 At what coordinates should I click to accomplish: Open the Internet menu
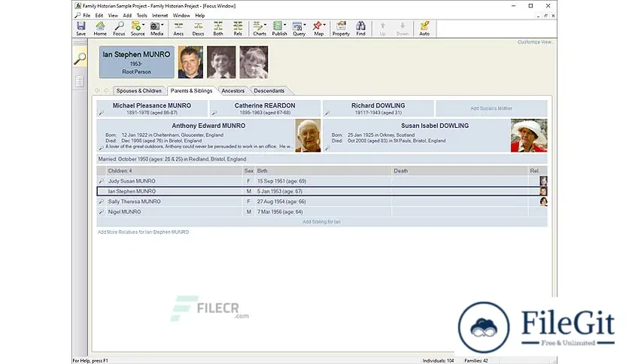160,15
